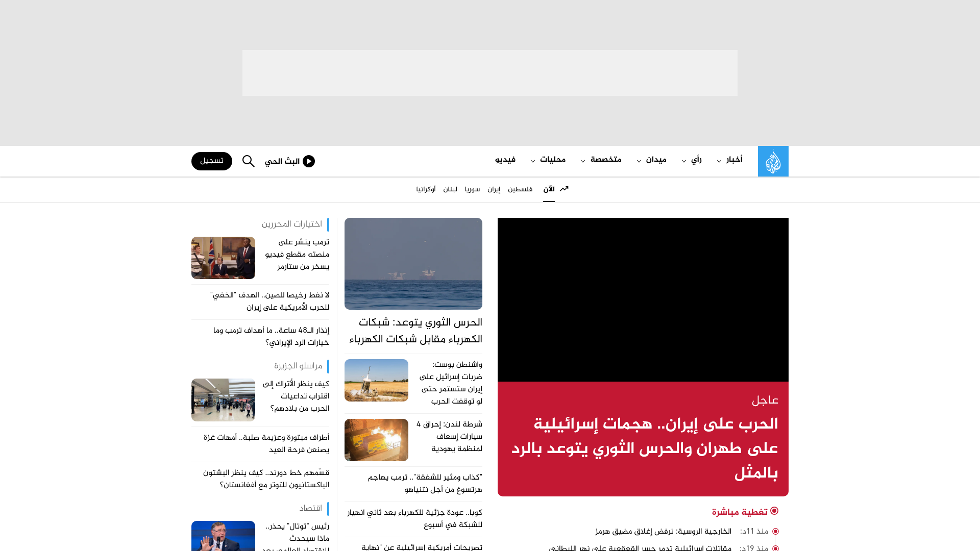
Task: Open headline كوبا عودة جزئية للكهرباء
Action: click(414, 519)
